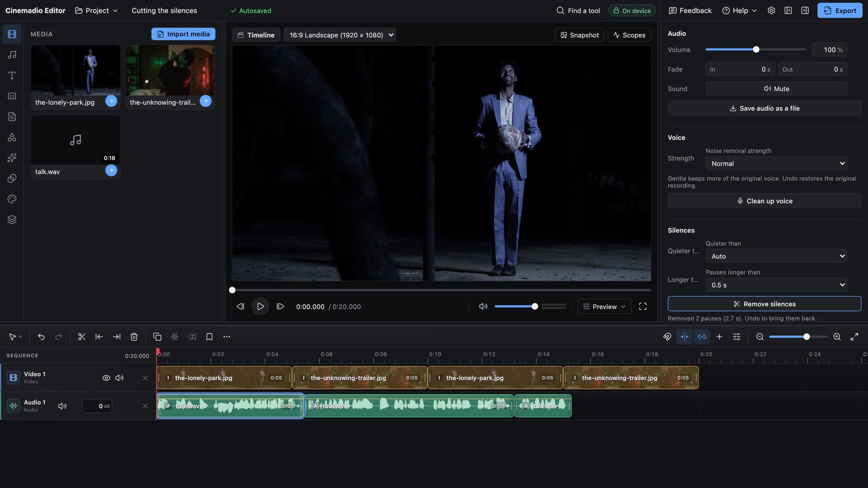Open the Project dropdown menu
The width and height of the screenshot is (868, 488).
[97, 10]
